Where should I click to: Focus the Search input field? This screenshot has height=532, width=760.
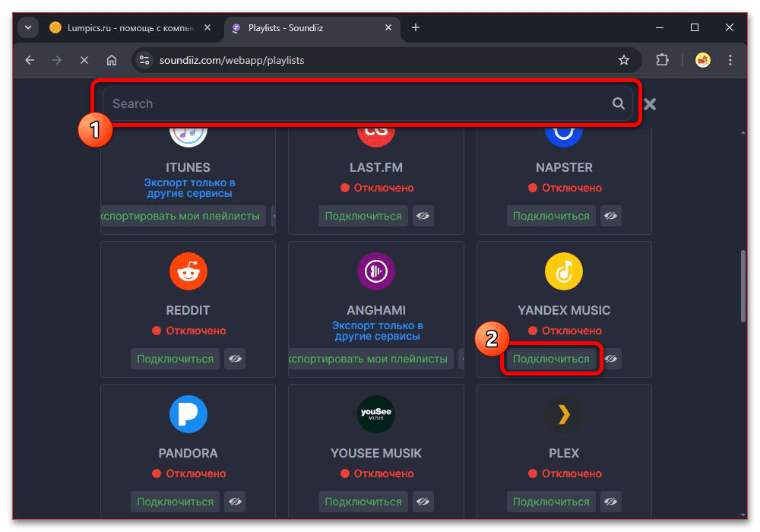[x=357, y=104]
